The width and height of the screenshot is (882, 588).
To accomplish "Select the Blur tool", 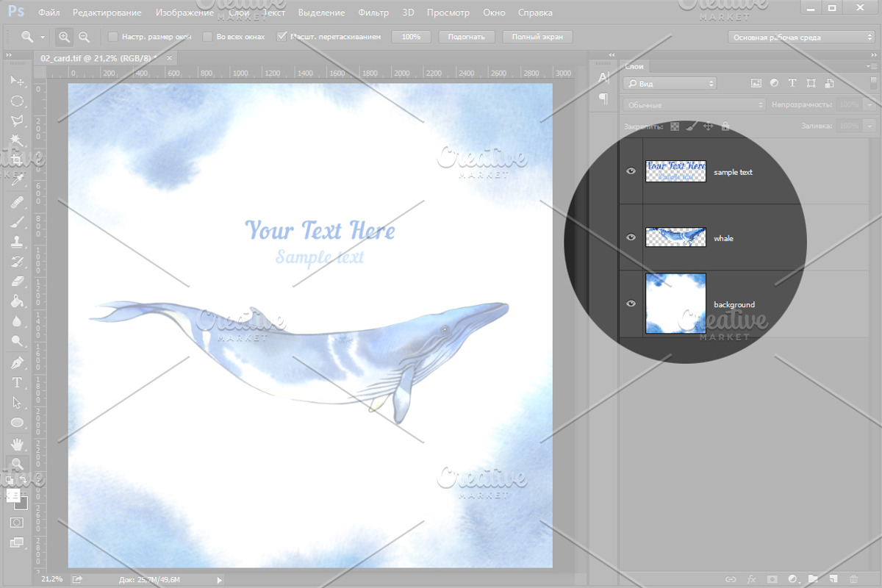I will (17, 321).
